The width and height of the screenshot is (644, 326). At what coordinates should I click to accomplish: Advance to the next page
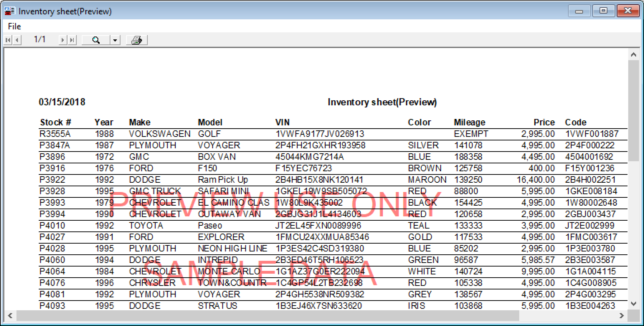63,40
